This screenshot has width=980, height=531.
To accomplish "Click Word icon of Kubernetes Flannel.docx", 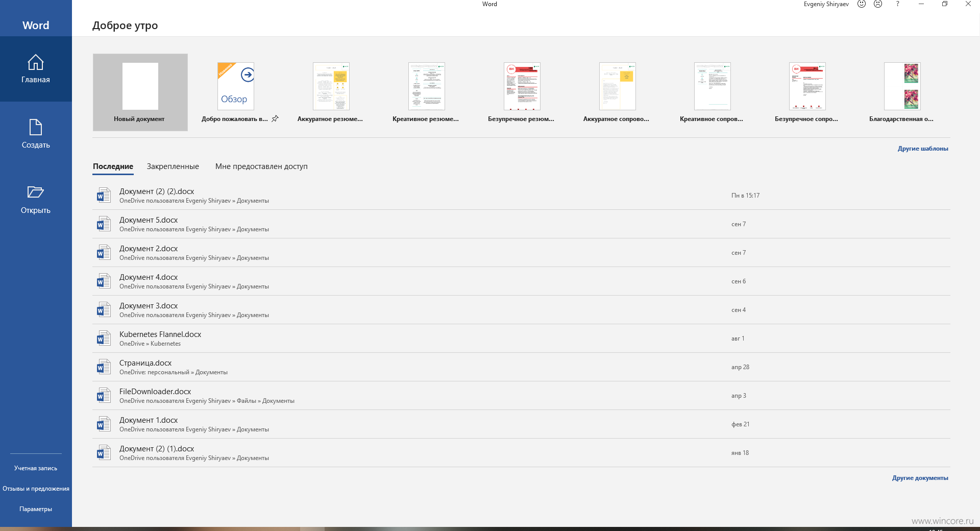I will click(x=104, y=339).
